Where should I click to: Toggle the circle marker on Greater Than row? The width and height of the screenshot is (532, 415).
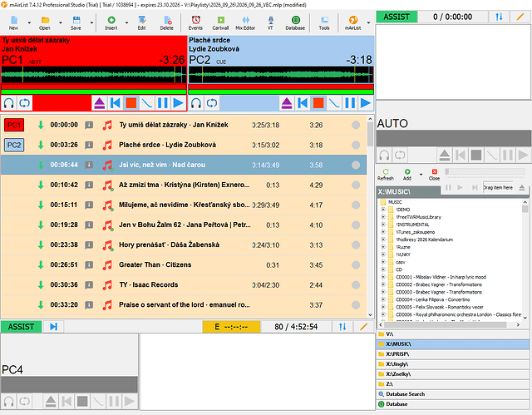point(356,265)
